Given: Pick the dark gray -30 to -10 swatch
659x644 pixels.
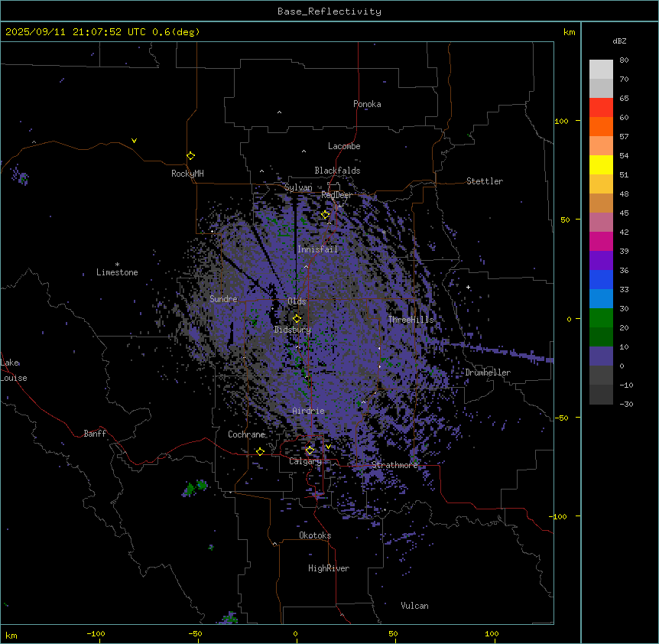Looking at the screenshot, I should tap(601, 395).
